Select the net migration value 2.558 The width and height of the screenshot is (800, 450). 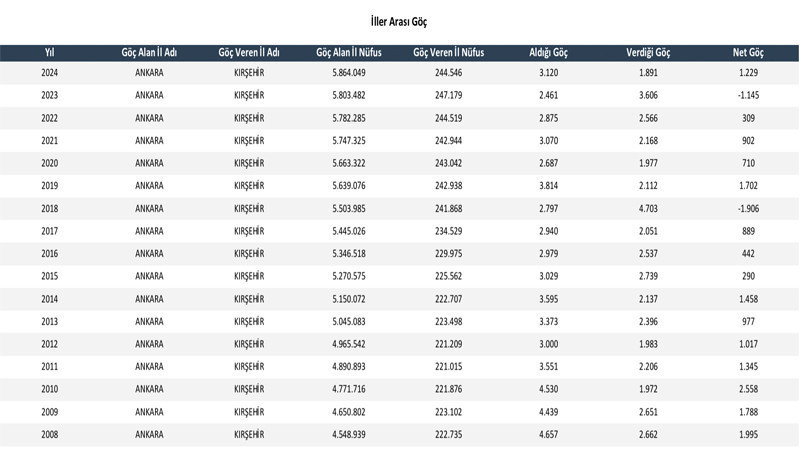pyautogui.click(x=748, y=390)
